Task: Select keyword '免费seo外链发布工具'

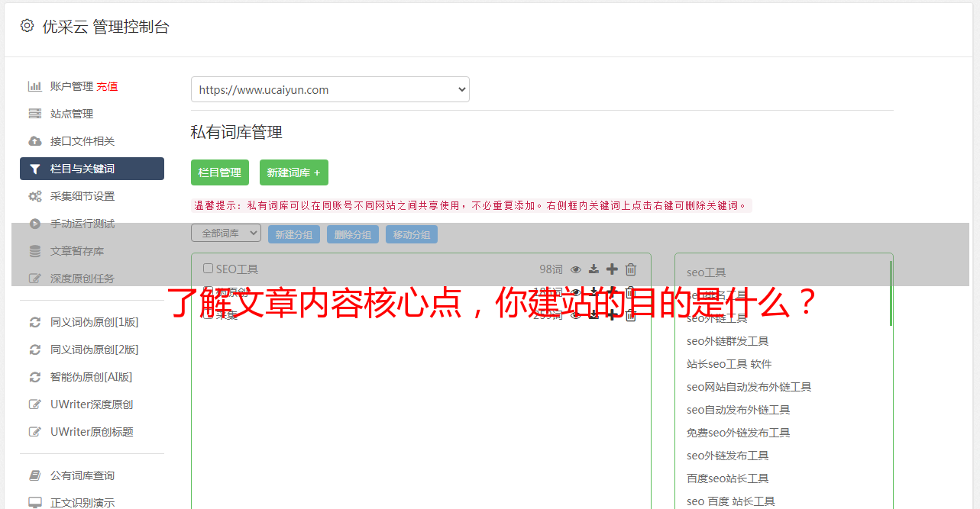Action: click(x=739, y=433)
